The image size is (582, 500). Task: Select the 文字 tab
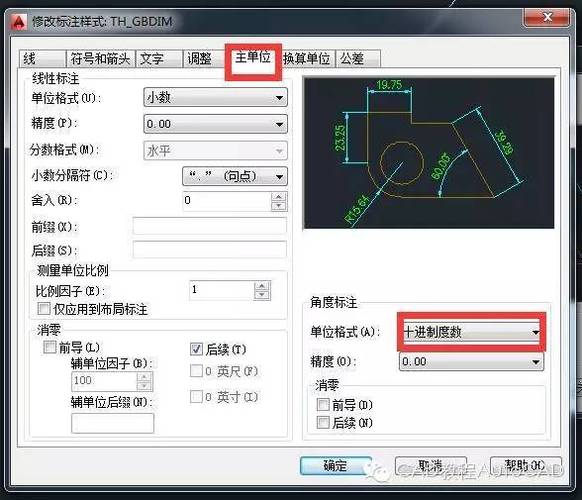point(159,59)
